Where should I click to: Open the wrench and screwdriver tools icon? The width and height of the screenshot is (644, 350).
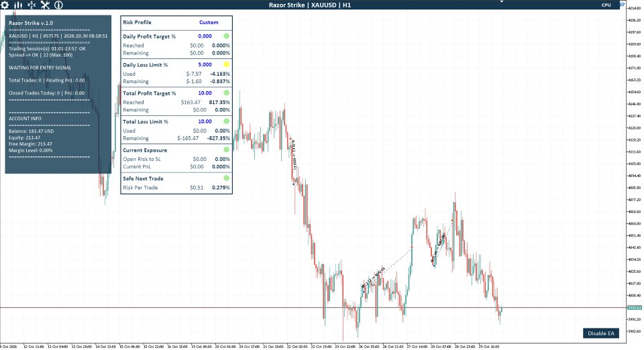(x=45, y=5)
